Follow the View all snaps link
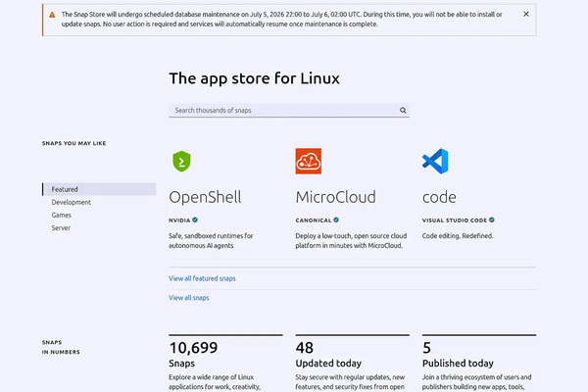This screenshot has width=588, height=392. (189, 298)
